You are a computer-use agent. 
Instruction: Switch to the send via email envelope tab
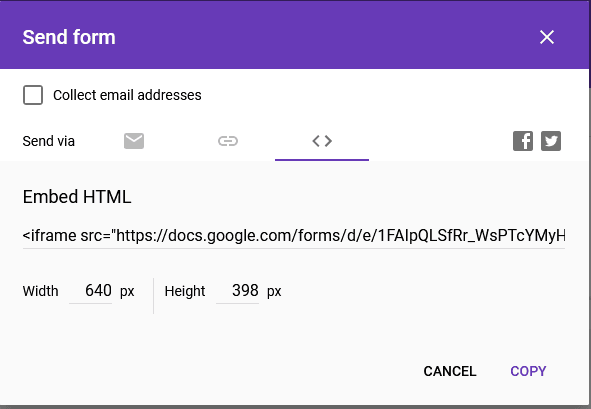click(x=134, y=141)
